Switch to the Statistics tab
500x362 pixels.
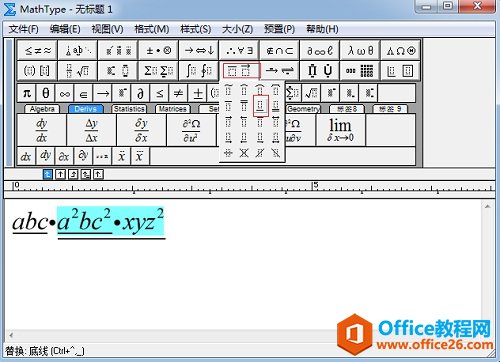click(129, 109)
